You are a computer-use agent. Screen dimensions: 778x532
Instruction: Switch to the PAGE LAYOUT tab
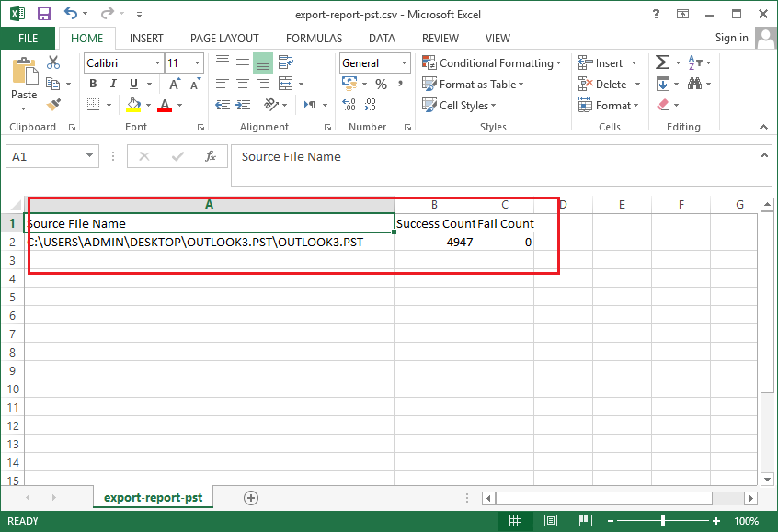[x=224, y=39]
